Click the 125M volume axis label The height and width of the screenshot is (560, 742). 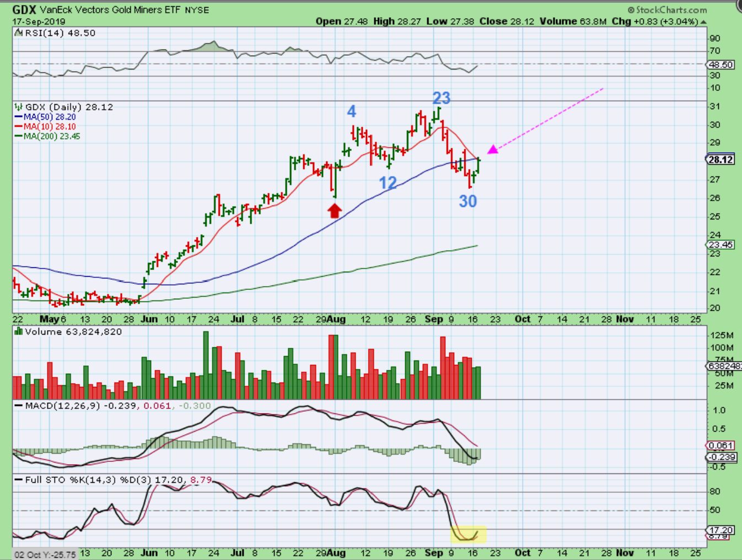[722, 335]
